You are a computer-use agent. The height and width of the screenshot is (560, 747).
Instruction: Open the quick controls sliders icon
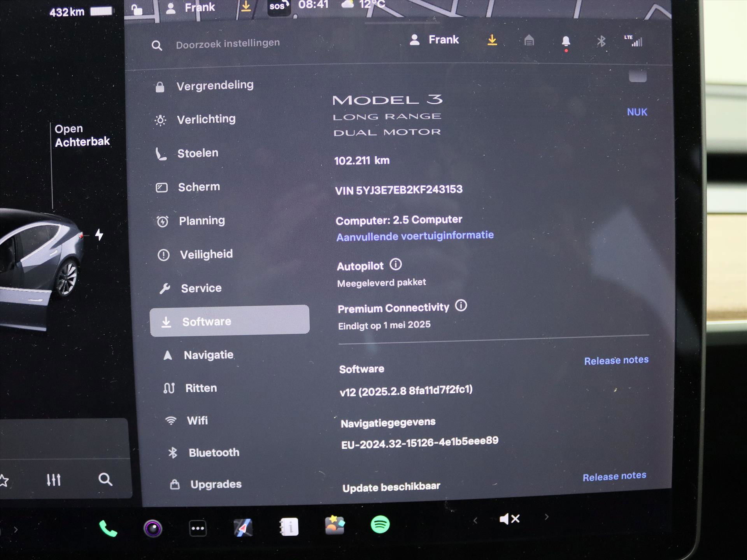[54, 480]
